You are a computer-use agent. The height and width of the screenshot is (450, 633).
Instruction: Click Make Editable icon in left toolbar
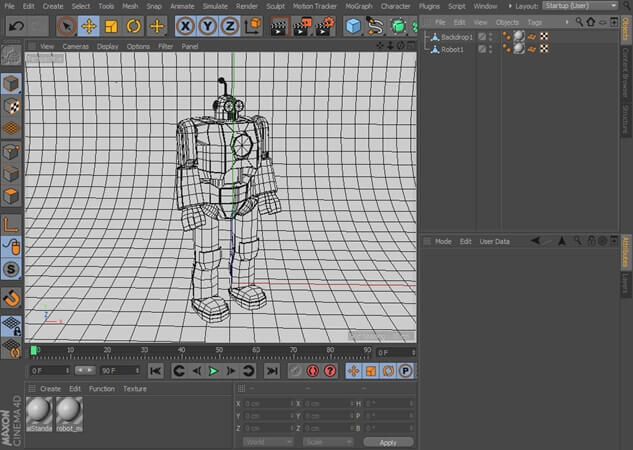pos(11,55)
